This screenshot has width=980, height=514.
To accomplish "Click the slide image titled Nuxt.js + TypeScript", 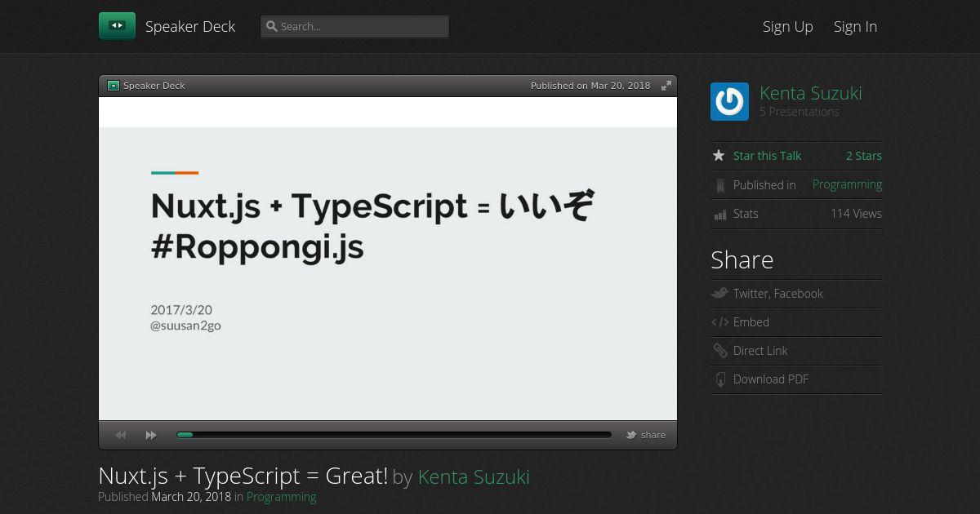I will [388, 259].
